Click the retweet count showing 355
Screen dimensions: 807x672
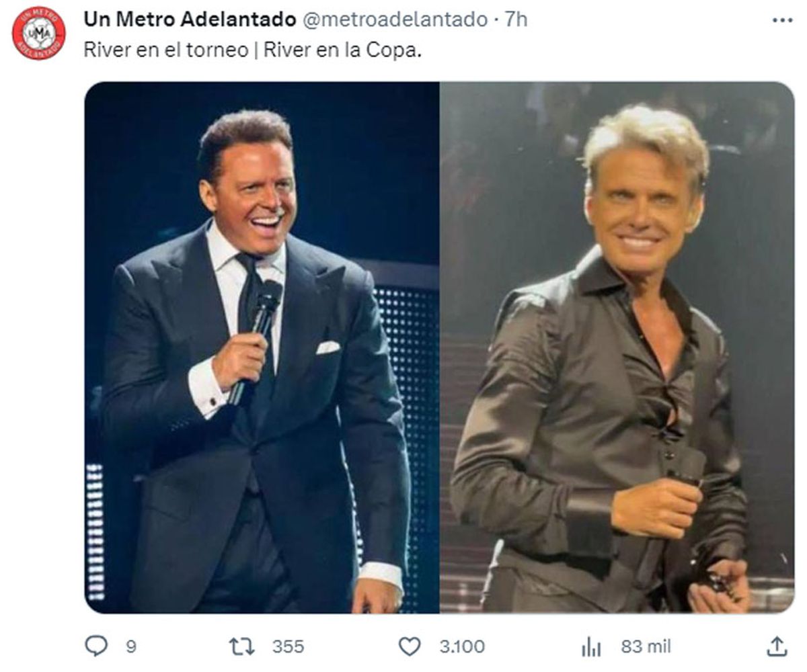(288, 647)
